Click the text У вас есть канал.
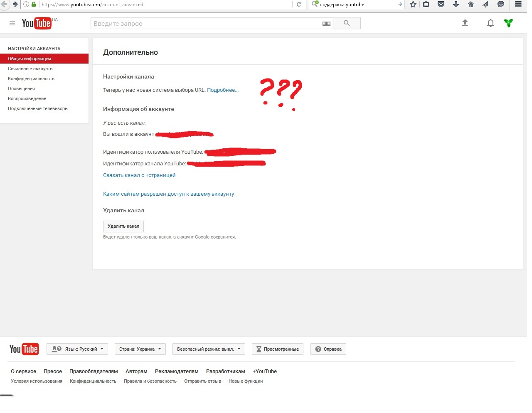 pyautogui.click(x=124, y=123)
